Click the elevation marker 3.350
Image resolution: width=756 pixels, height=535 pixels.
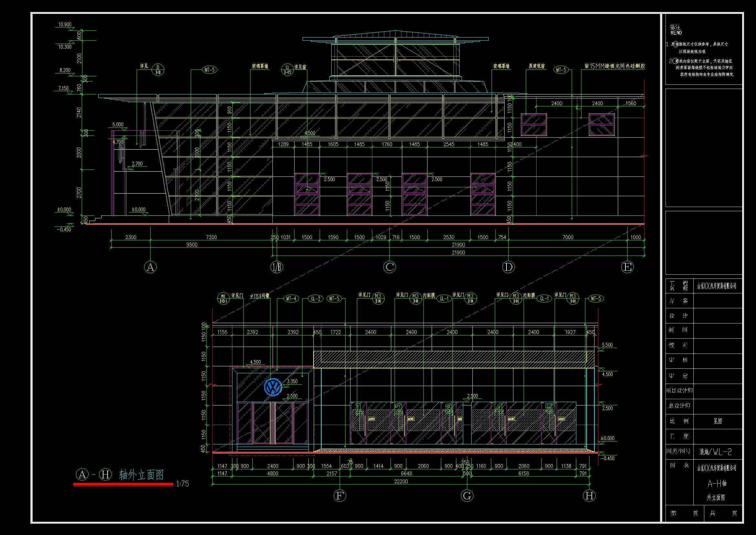(x=292, y=381)
